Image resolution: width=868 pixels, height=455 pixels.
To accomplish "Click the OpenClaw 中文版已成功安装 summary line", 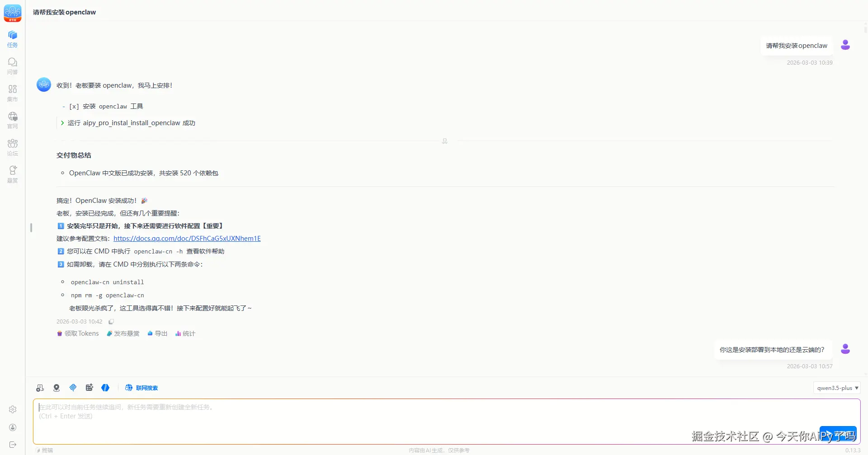I will pos(144,173).
